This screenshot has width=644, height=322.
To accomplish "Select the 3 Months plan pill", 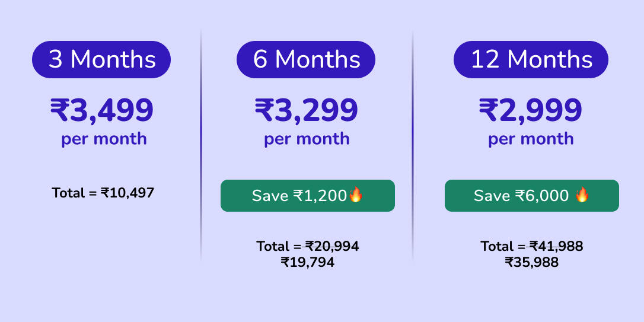I will (101, 59).
